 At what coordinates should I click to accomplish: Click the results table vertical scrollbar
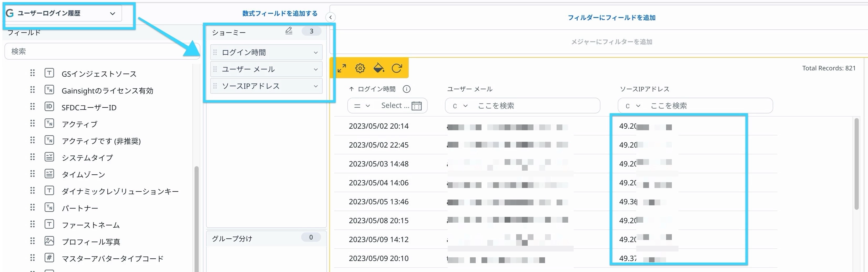pyautogui.click(x=857, y=164)
